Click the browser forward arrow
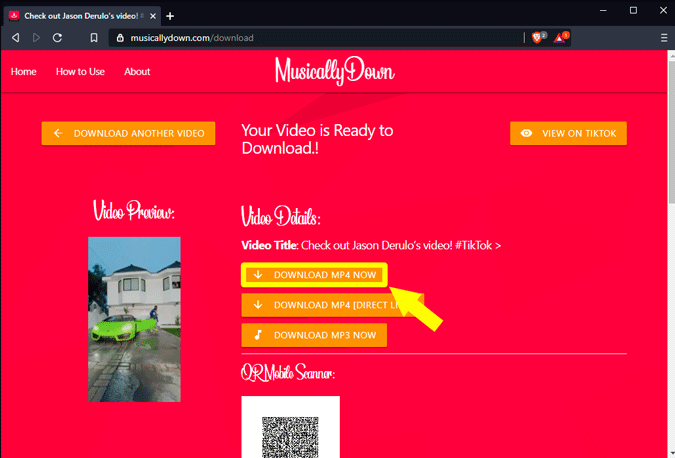The width and height of the screenshot is (675, 458). pos(36,38)
